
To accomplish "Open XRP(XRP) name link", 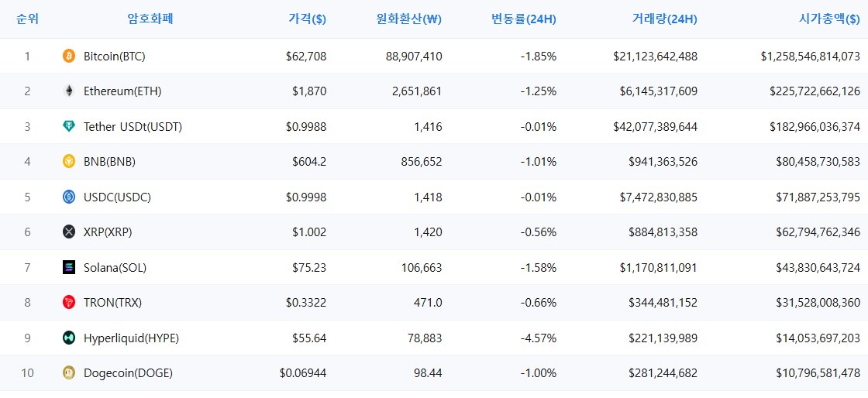I will (x=108, y=232).
